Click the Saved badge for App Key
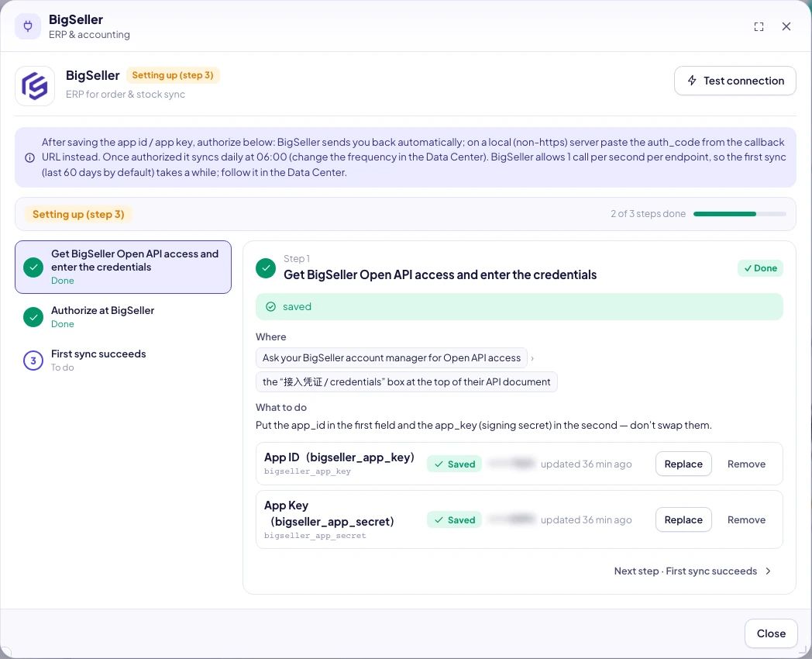The height and width of the screenshot is (659, 812). tap(454, 519)
